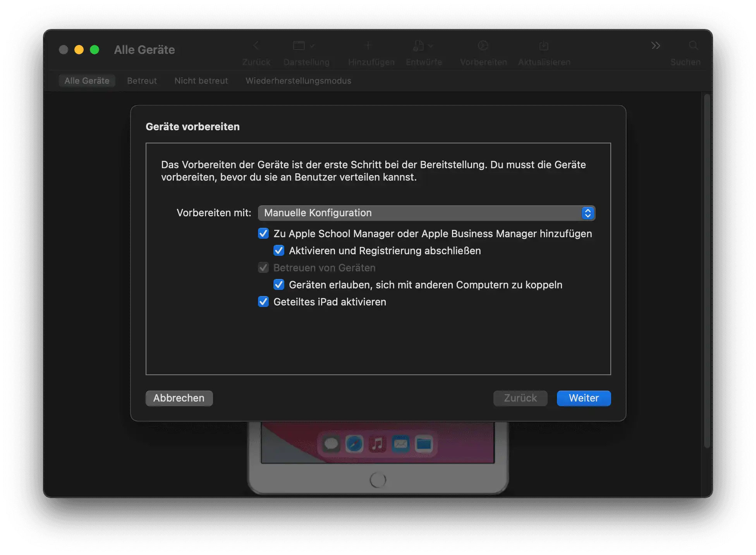Select the Alle Geräte tab
Screen dimensions: 756x555
pos(87,81)
